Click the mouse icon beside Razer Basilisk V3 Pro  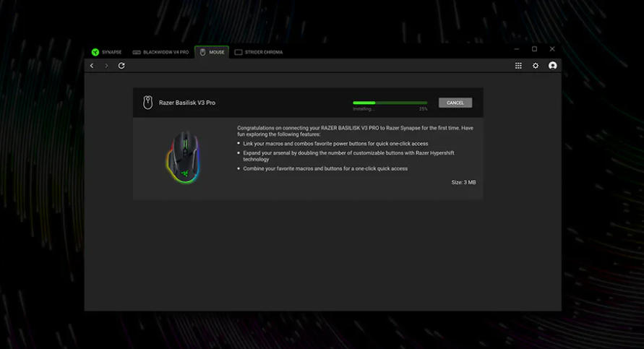pos(147,103)
